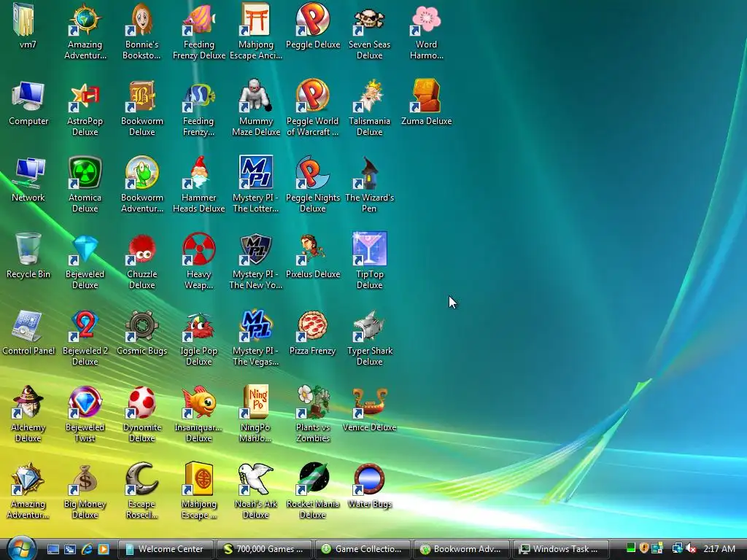This screenshot has height=560, width=747.
Task: Click Mummy Maze Deluxe icon
Action: (x=255, y=96)
